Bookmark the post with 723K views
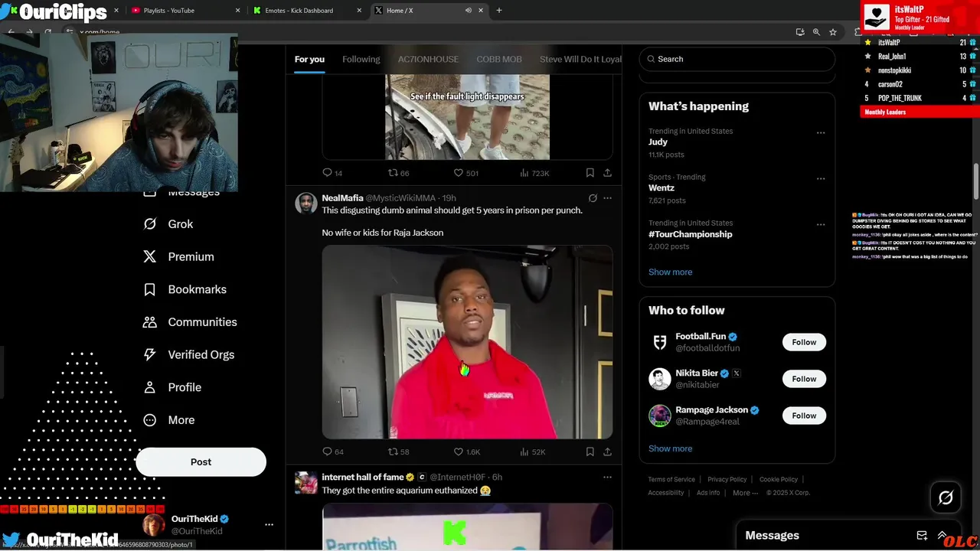This screenshot has width=980, height=551. coord(590,173)
